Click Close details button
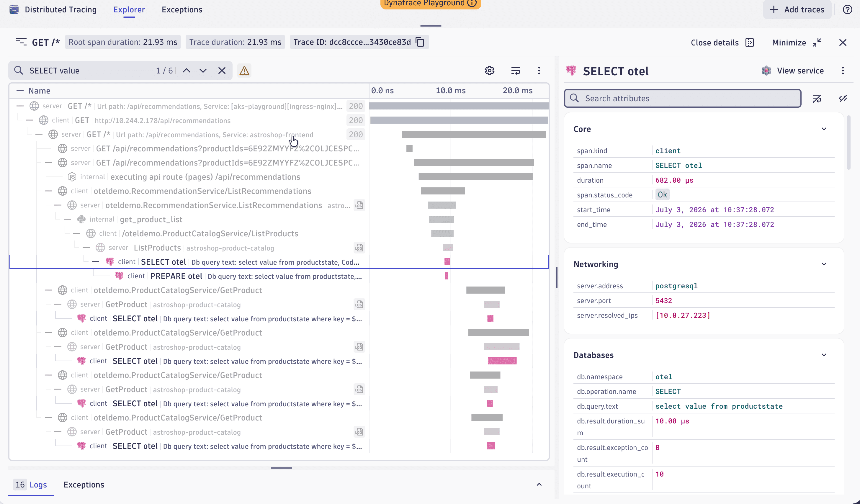The image size is (860, 504). (x=722, y=43)
